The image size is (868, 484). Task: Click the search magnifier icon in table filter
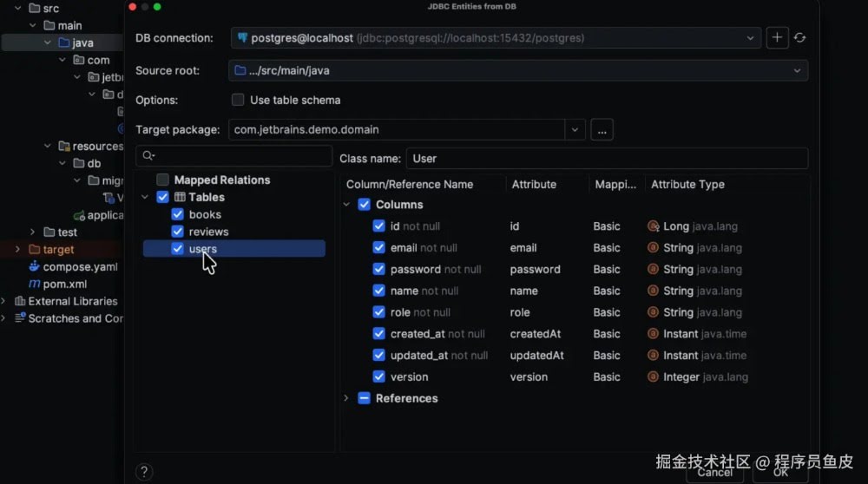148,156
